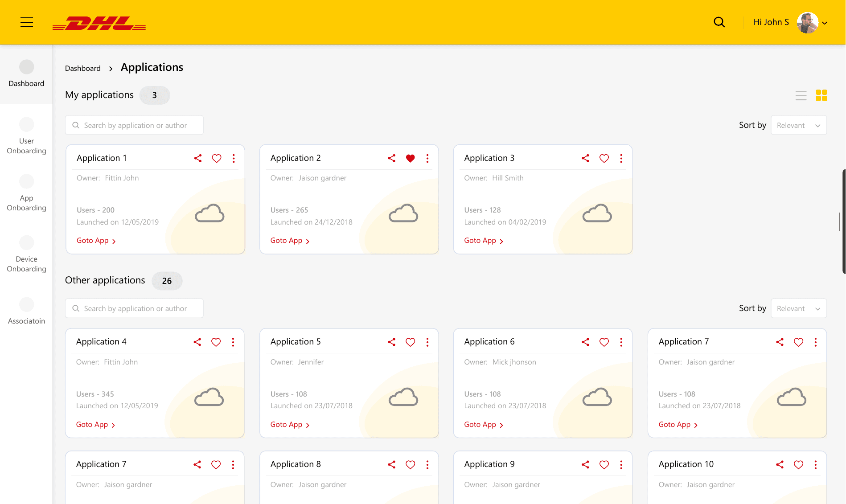Favorite Application 6 with heart
Viewport: 846px width, 504px height.
[x=604, y=342]
